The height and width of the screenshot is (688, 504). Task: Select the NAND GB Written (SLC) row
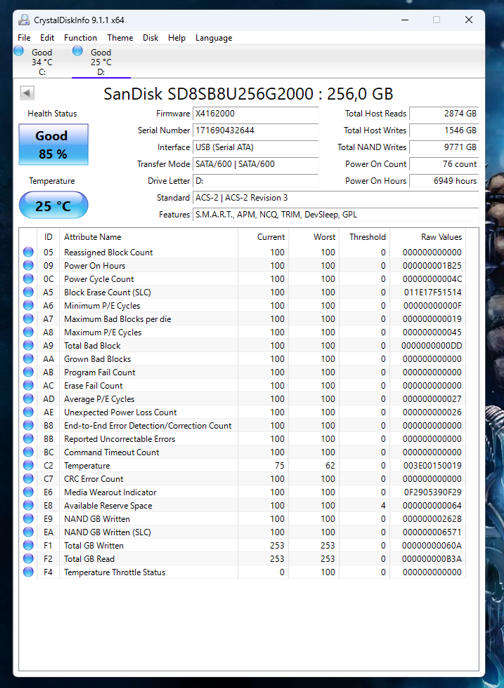[x=243, y=532]
